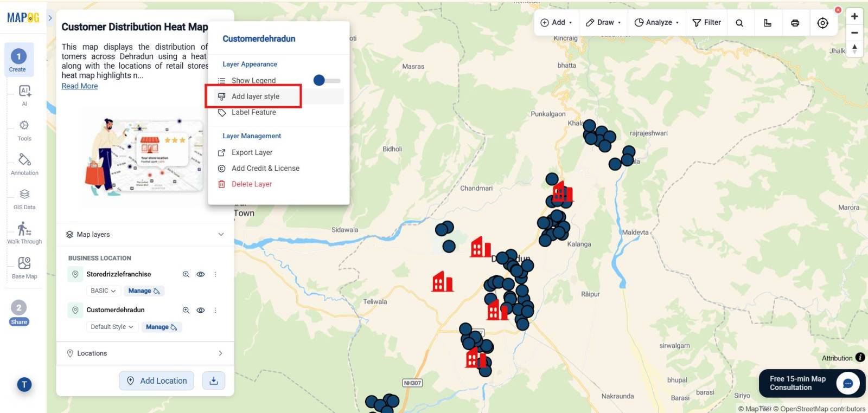The width and height of the screenshot is (868, 413).
Task: Open GIS Data sidebar panel
Action: (x=24, y=199)
